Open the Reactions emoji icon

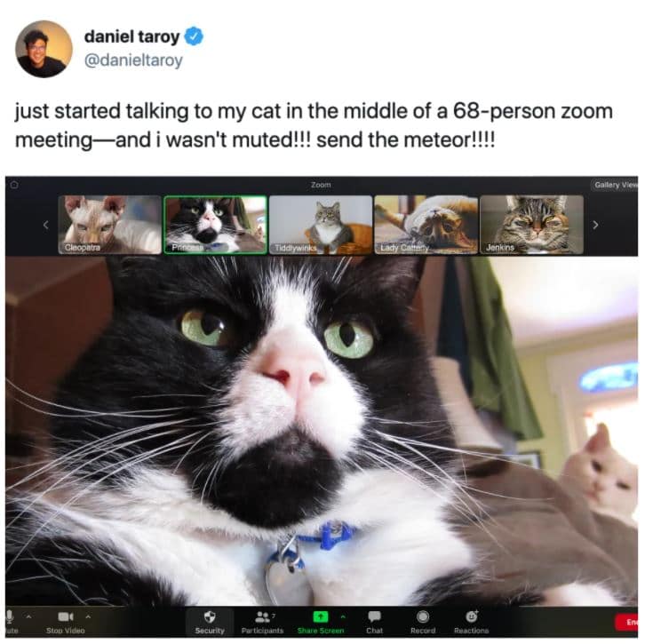472,616
